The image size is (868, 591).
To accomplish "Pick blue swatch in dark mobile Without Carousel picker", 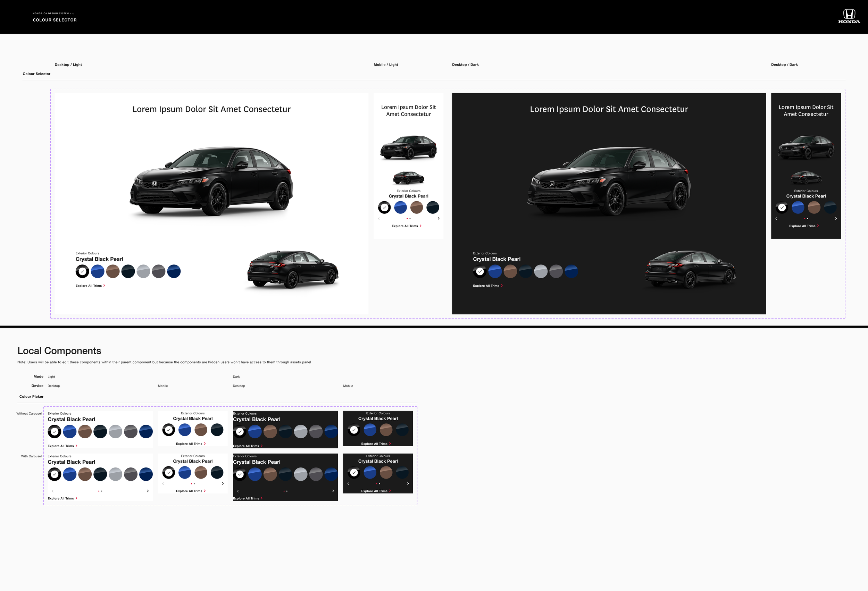I will pyautogui.click(x=370, y=430).
